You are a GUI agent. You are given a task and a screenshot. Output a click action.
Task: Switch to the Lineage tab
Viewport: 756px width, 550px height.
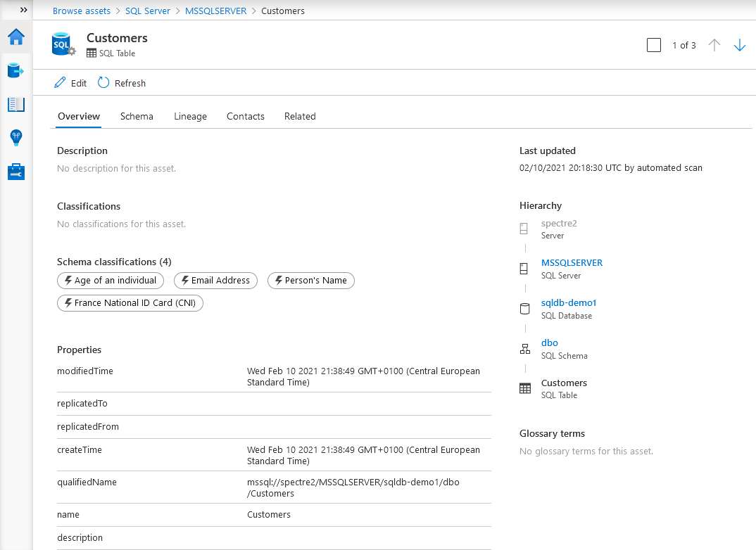[x=190, y=116]
